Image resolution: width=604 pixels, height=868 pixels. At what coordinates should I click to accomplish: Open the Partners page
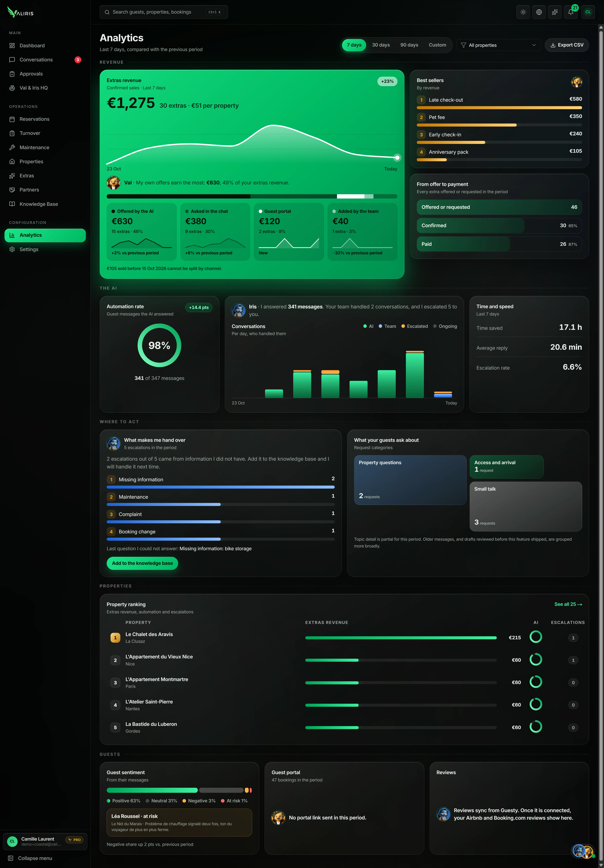pyautogui.click(x=45, y=190)
